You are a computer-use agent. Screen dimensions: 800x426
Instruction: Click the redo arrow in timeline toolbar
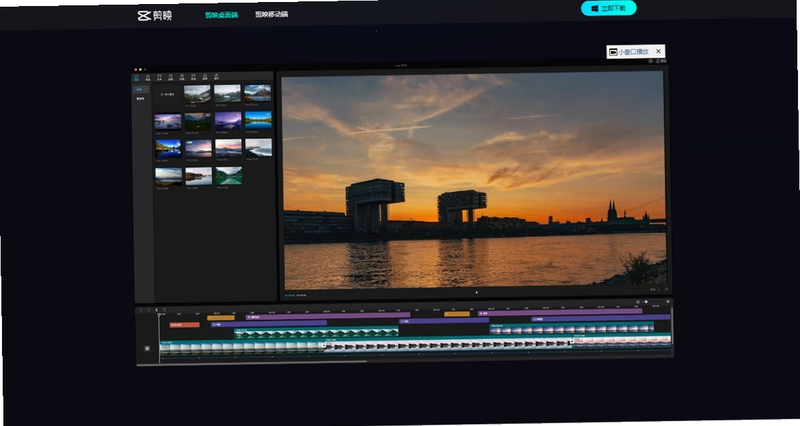(148, 310)
